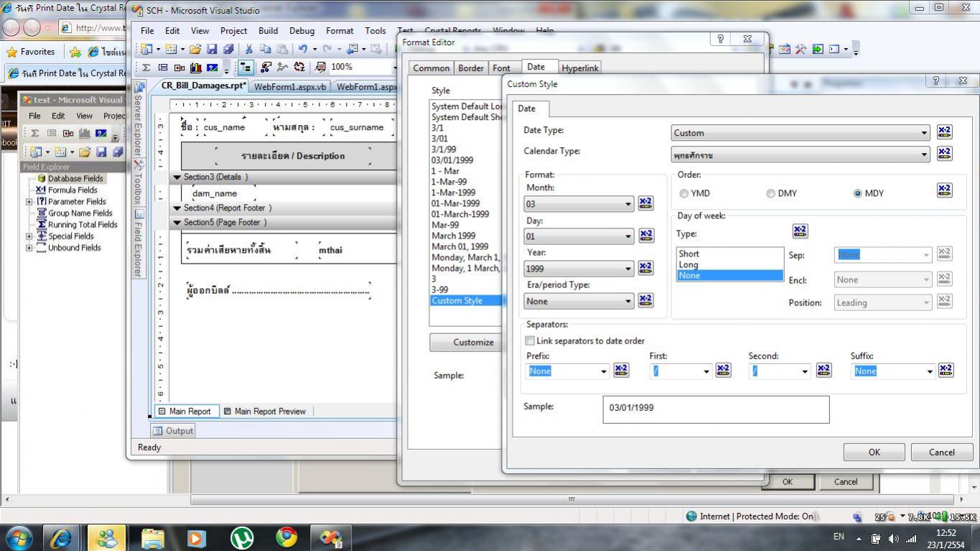Switch to the Hyperlink tab in Format Editor
Screen dimensions: 980x551
coord(579,68)
